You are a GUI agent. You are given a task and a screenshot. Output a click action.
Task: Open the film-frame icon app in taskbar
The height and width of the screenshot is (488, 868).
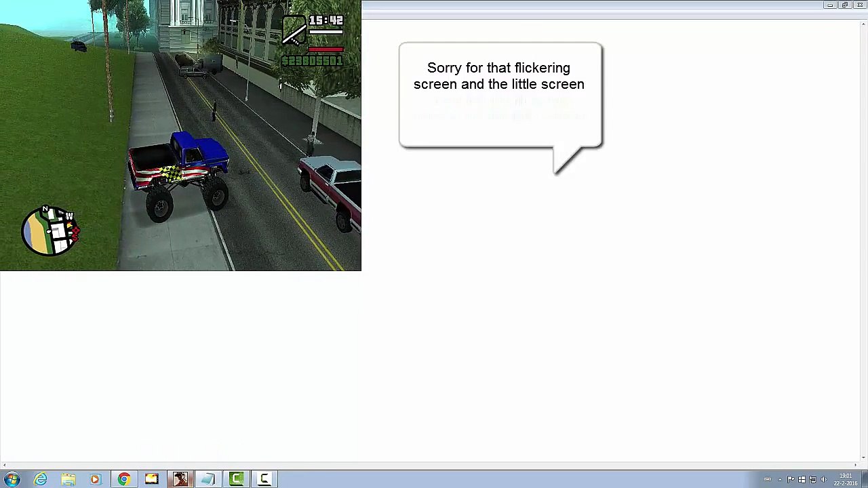151,479
